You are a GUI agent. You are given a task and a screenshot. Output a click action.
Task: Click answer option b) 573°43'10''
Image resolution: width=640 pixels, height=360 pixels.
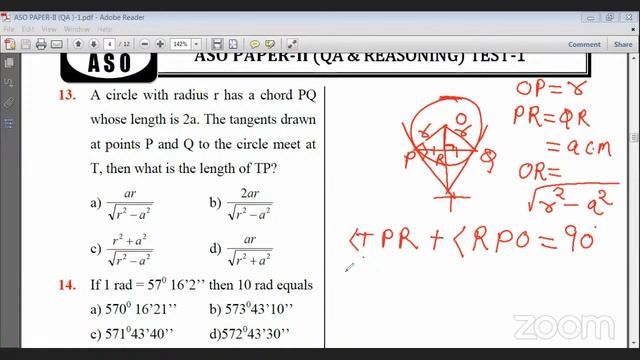251,309
